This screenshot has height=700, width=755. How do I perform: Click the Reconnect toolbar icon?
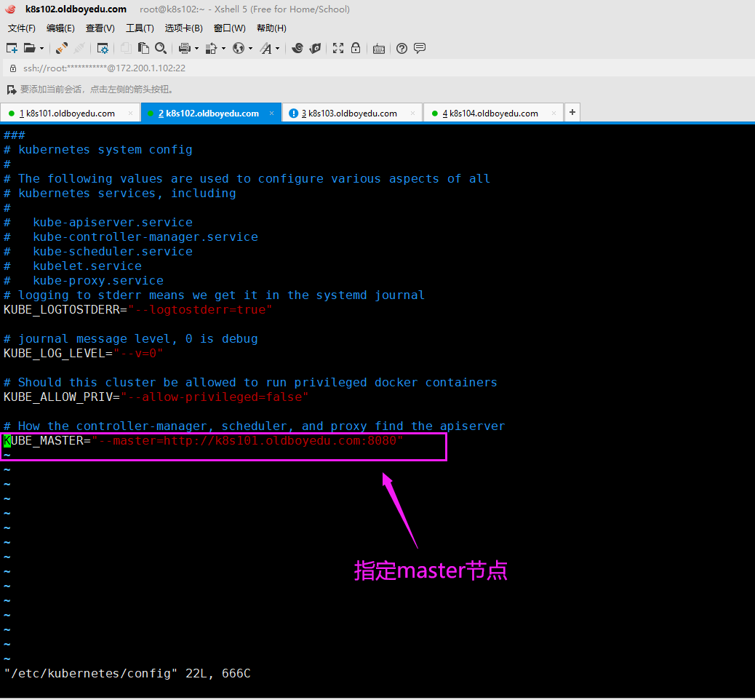click(62, 48)
